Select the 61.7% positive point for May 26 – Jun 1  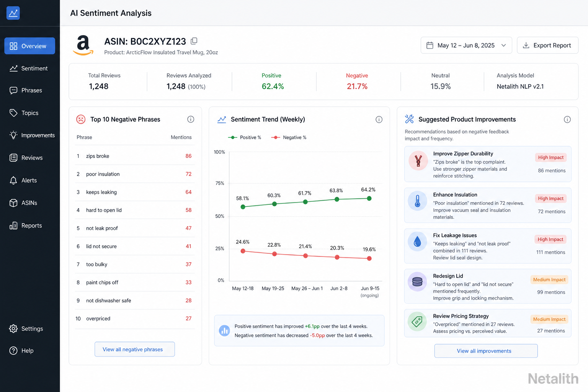(305, 202)
